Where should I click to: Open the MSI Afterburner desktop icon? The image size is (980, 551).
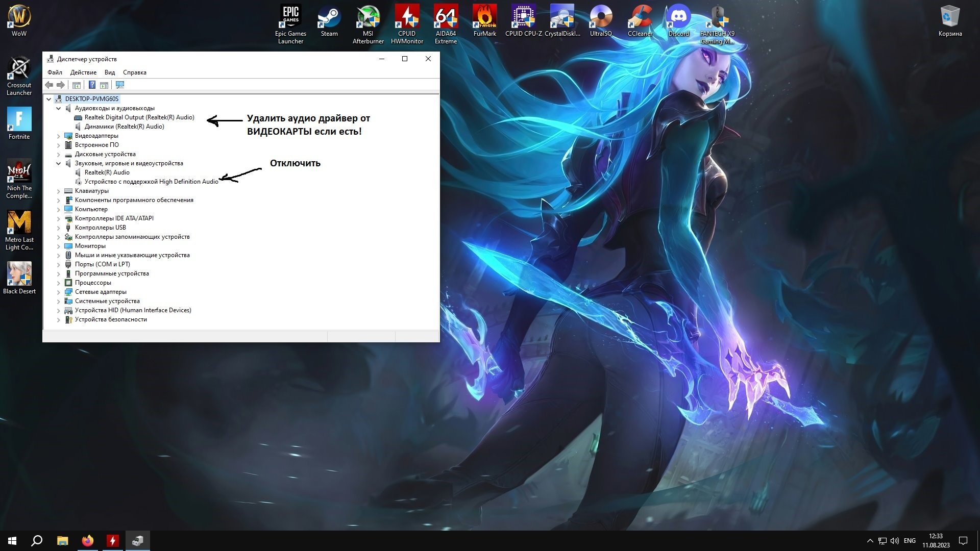(368, 24)
